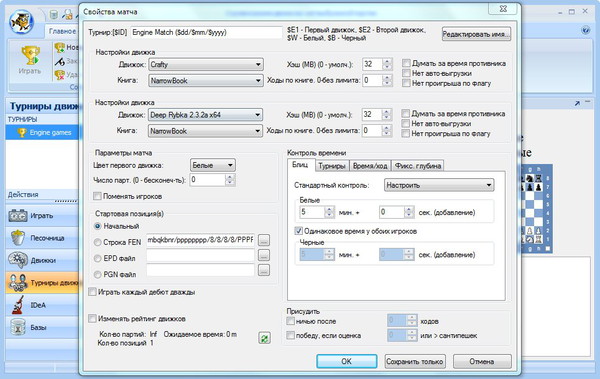This screenshot has width=600, height=379.
Task: Open Базы databases item in sidebar
Action: coord(42,327)
